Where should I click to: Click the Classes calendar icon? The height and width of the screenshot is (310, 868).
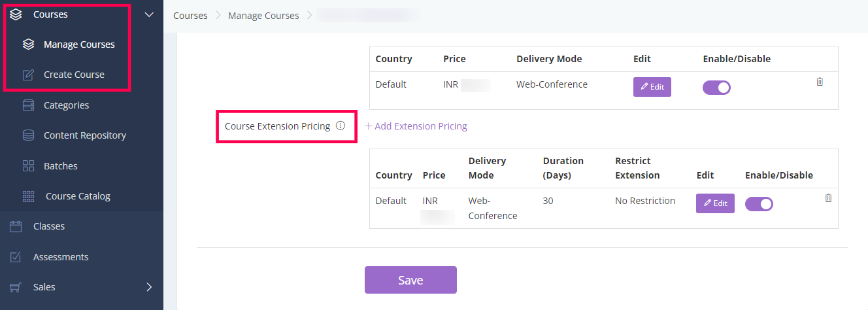click(16, 226)
